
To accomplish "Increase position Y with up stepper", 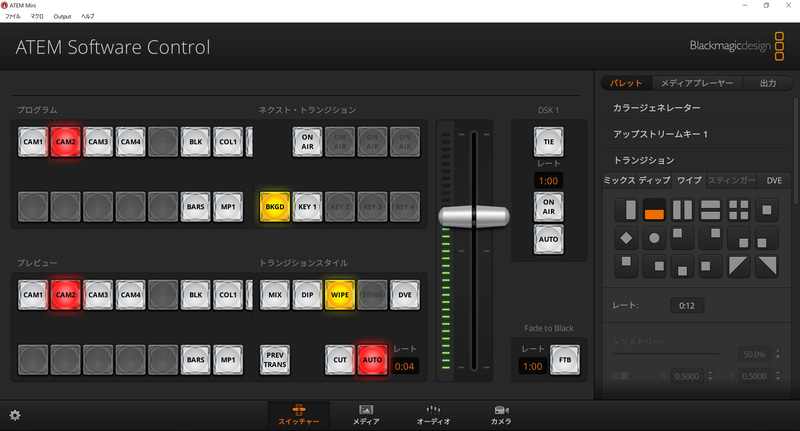I will tap(778, 373).
